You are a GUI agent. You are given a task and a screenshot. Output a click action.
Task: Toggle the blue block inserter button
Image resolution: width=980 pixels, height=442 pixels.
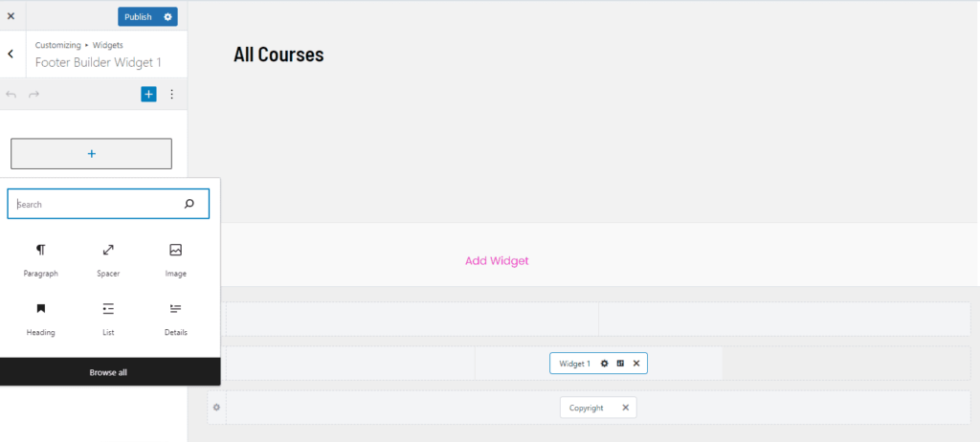[x=148, y=94]
